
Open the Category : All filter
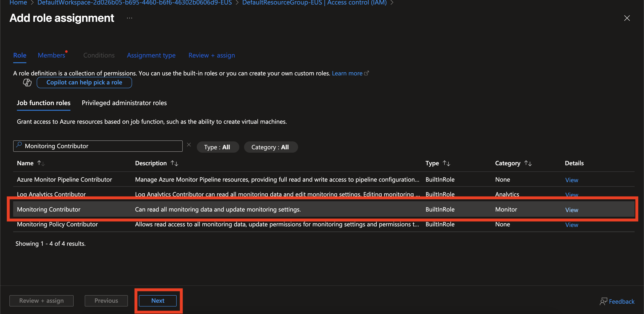point(271,147)
